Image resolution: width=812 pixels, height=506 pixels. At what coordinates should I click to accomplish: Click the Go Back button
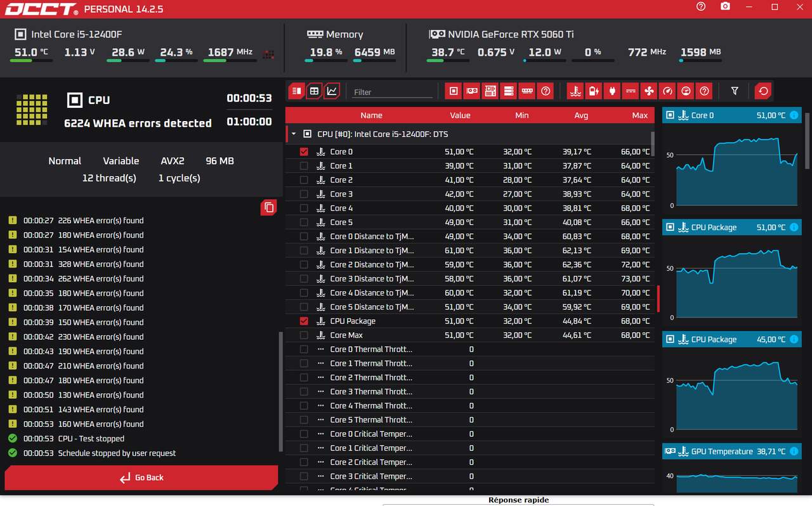[x=141, y=477]
